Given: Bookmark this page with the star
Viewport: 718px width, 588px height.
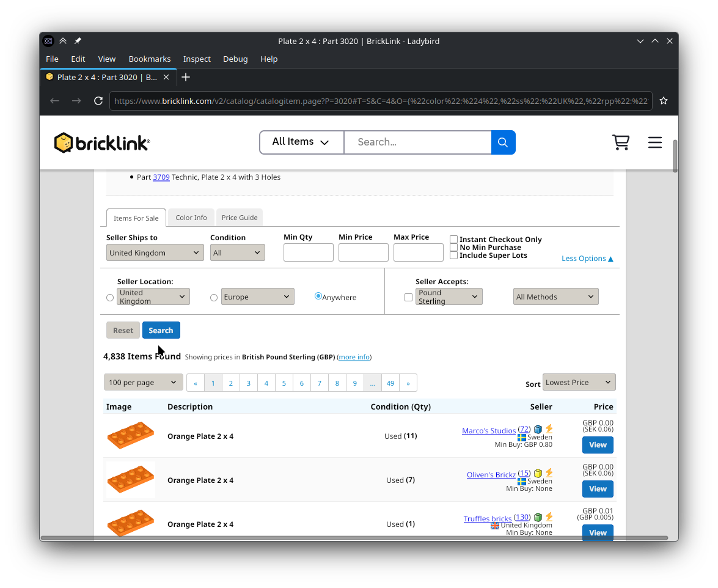Looking at the screenshot, I should pyautogui.click(x=664, y=101).
